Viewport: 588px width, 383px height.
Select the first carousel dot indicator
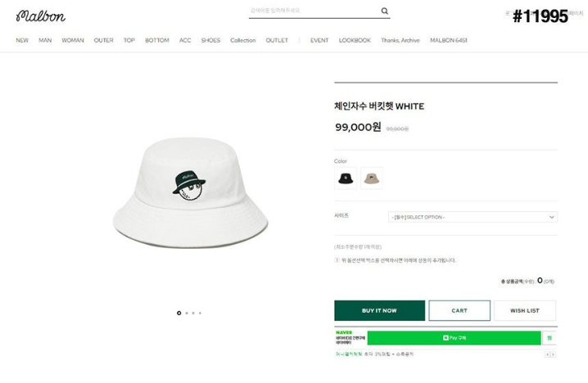click(x=179, y=313)
